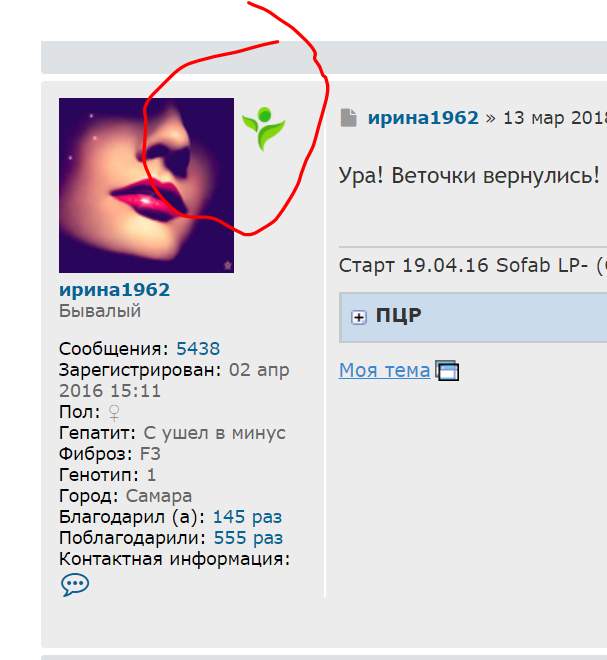Open the Моя тема link

(384, 370)
